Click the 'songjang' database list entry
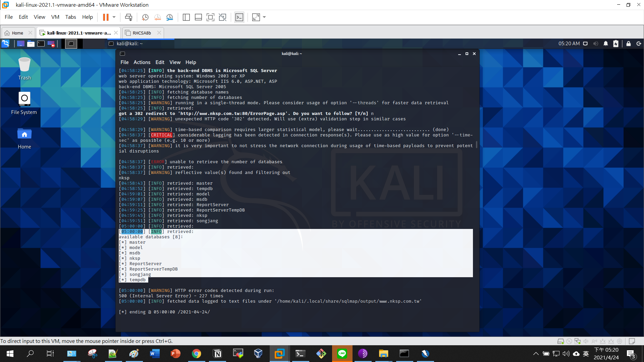The image size is (644, 362). coord(140,275)
